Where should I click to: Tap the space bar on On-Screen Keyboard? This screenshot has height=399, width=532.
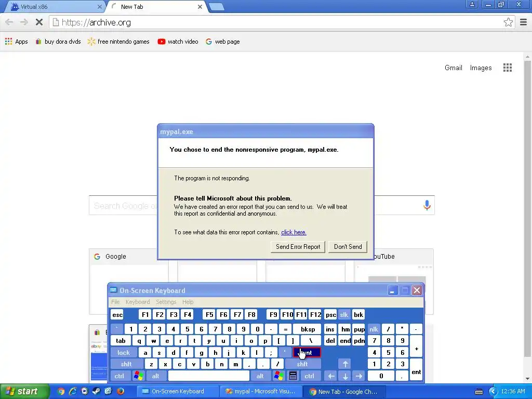coord(209,376)
